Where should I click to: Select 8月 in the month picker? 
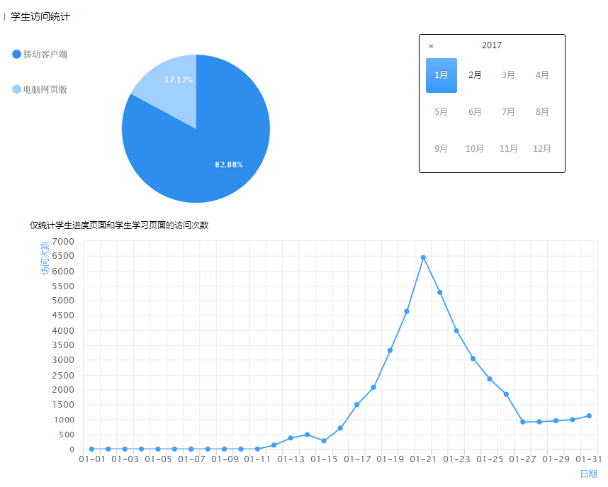[x=542, y=112]
